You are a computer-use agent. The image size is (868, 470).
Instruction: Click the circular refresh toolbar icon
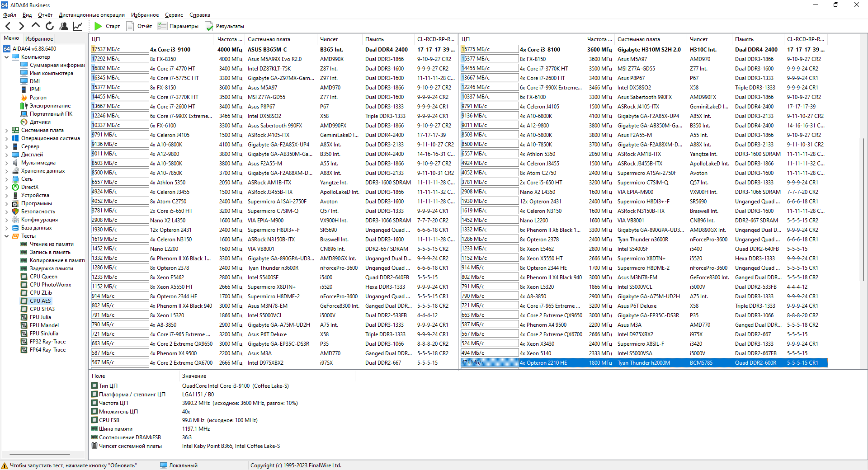coord(50,26)
